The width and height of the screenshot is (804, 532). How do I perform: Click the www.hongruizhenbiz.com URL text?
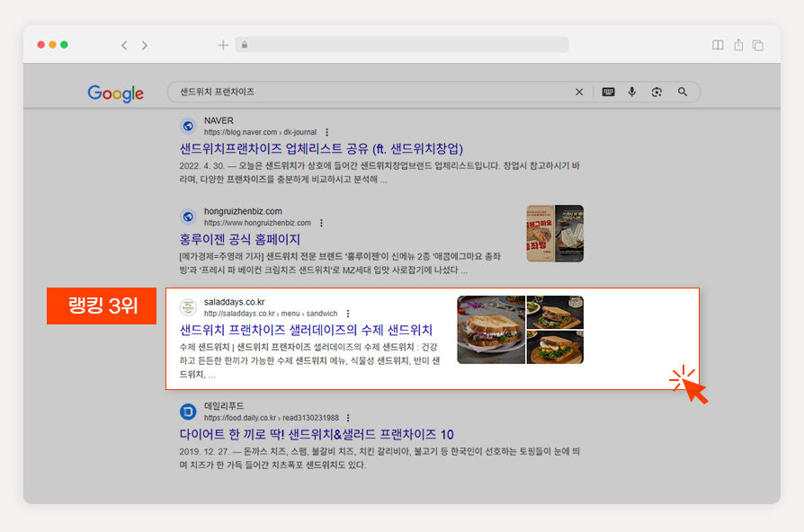257,223
